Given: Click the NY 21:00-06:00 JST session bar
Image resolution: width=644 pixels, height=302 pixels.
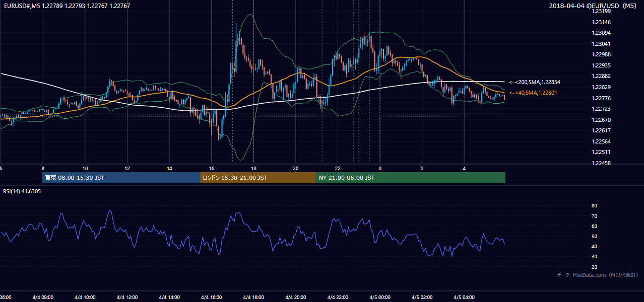Looking at the screenshot, I should [411, 178].
